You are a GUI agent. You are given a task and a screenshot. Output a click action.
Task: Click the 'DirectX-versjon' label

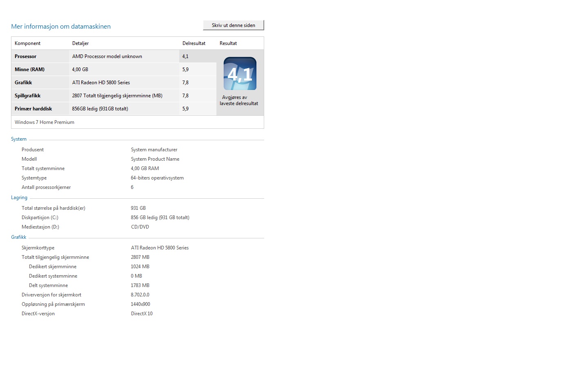pos(38,314)
